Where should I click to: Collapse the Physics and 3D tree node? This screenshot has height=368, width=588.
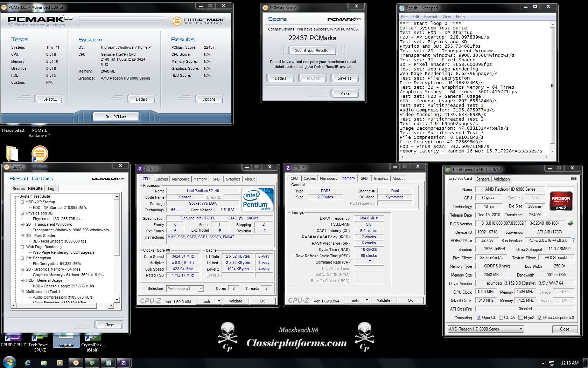point(23,213)
